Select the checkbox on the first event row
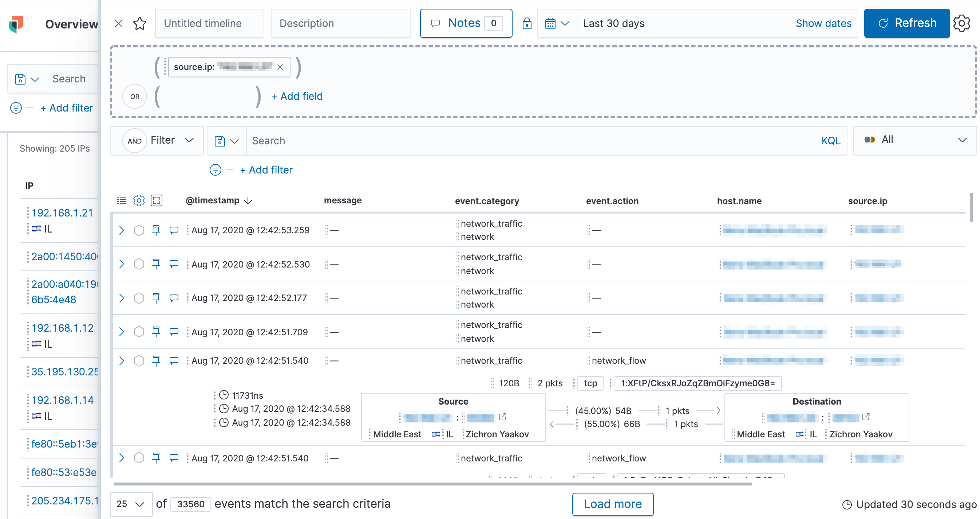Screen dimensions: 980x519 click(x=139, y=230)
